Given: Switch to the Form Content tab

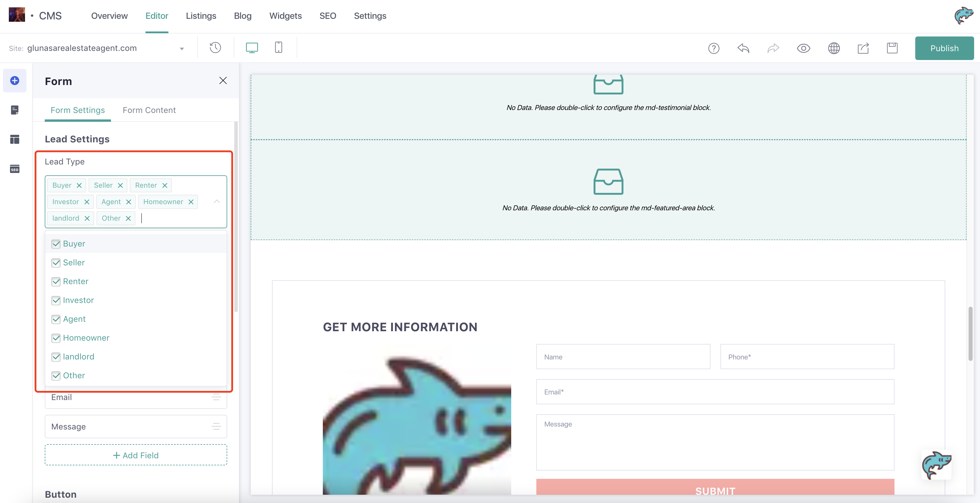Looking at the screenshot, I should tap(149, 110).
